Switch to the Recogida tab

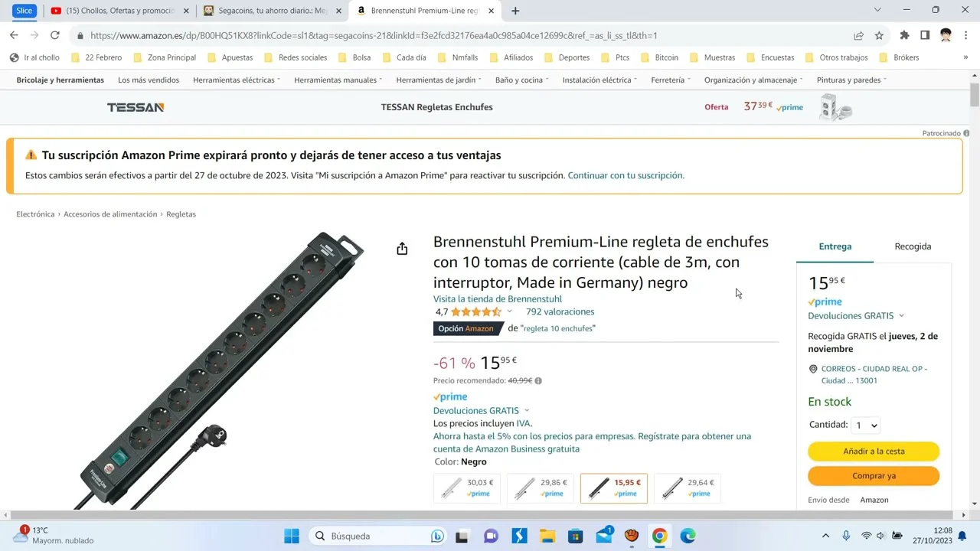coord(913,246)
